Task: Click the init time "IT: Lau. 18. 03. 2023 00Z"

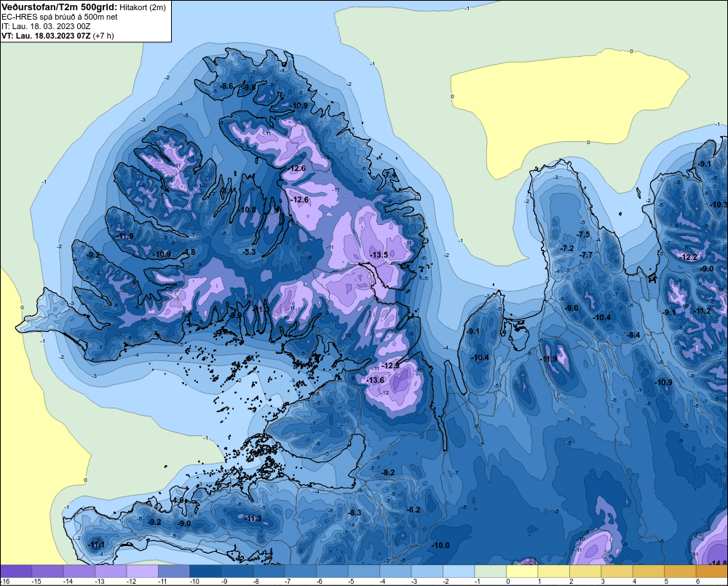Action: [45, 26]
